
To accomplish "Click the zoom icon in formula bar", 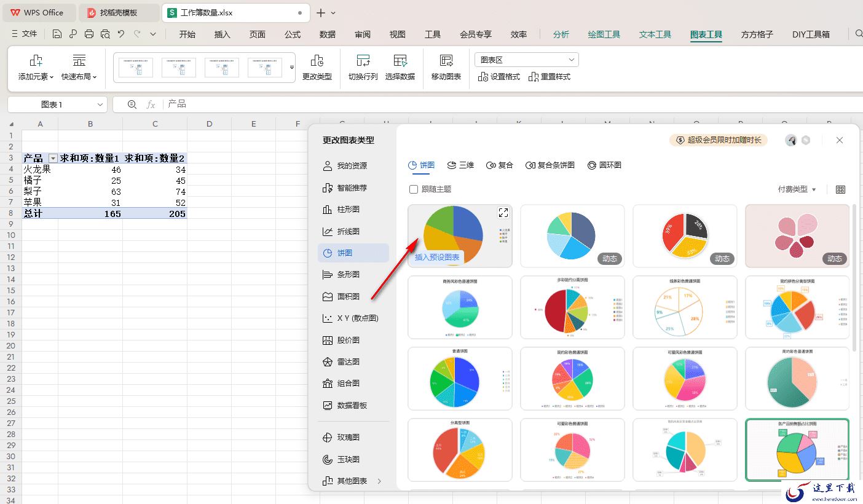I will pyautogui.click(x=132, y=104).
